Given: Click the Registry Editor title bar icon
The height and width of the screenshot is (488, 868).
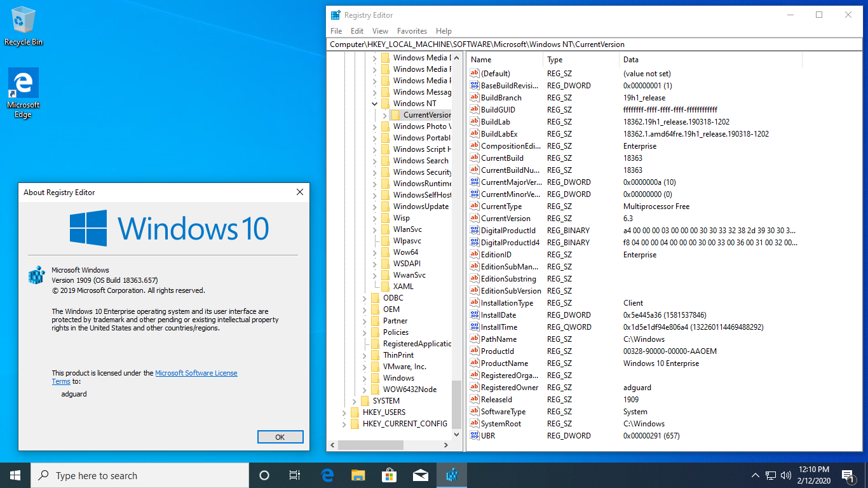Looking at the screenshot, I should coord(336,15).
